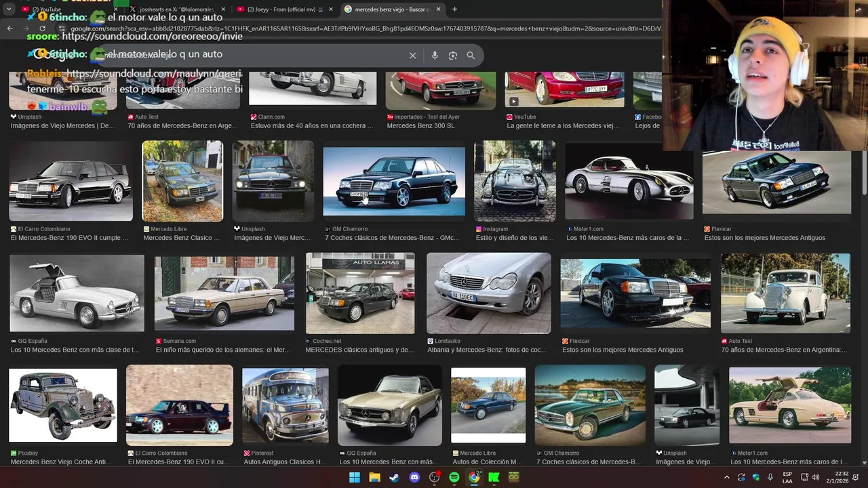Screen dimensions: 868x488
Task: Open Discord from the taskbar
Action: coord(414,477)
